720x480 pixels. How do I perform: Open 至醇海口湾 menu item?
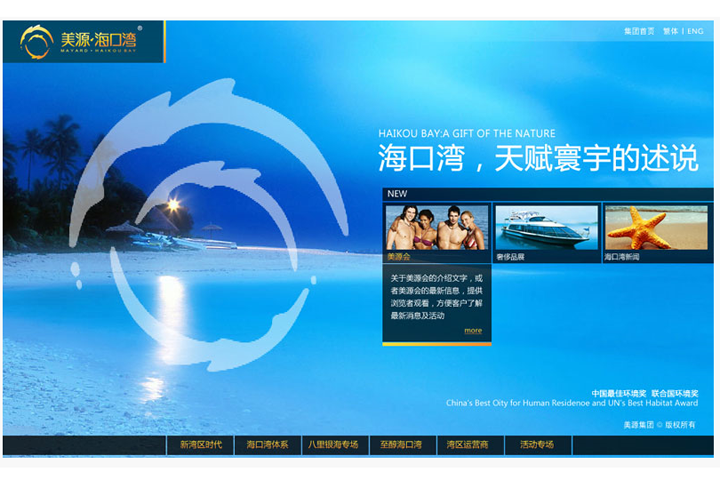point(400,445)
